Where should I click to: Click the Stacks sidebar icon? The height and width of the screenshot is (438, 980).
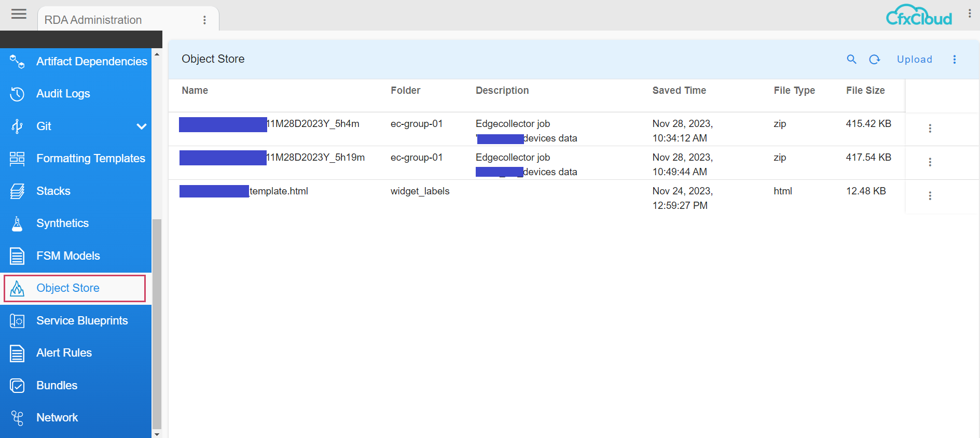point(17,191)
